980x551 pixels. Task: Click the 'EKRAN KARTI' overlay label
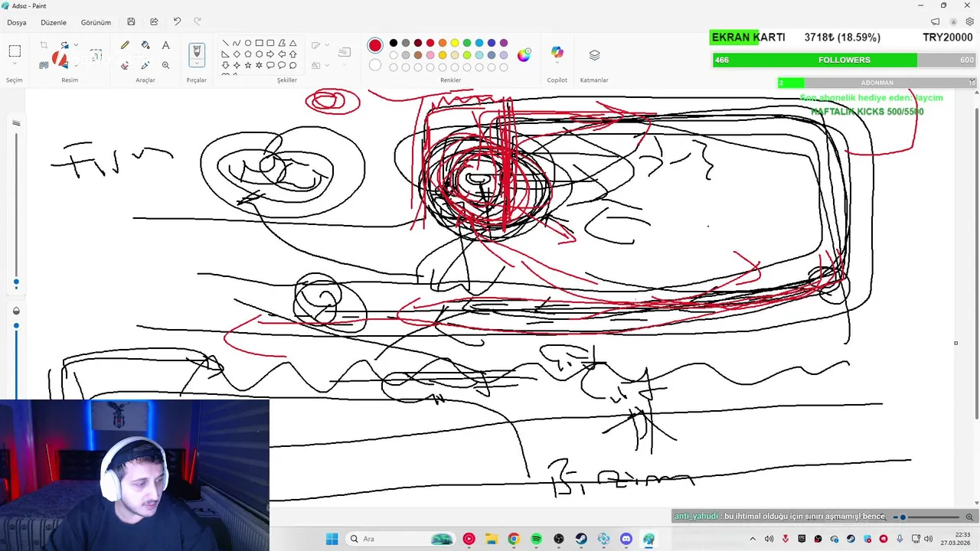pos(748,37)
